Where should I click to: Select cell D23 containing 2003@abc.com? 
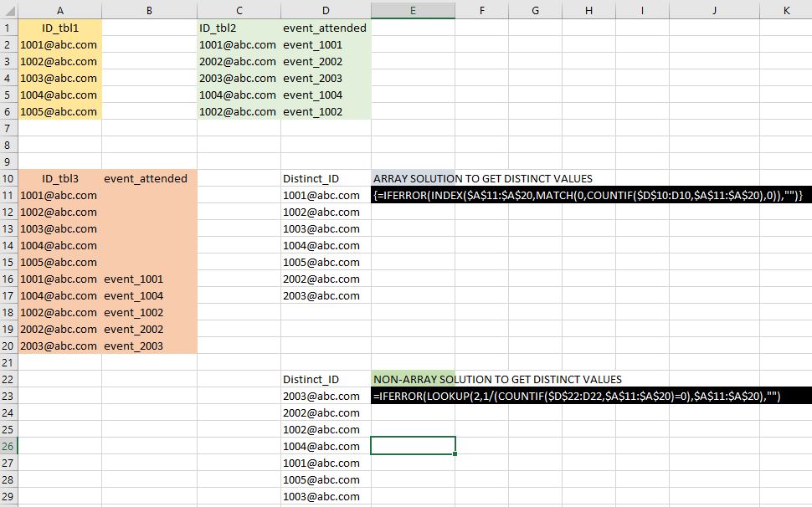(326, 396)
